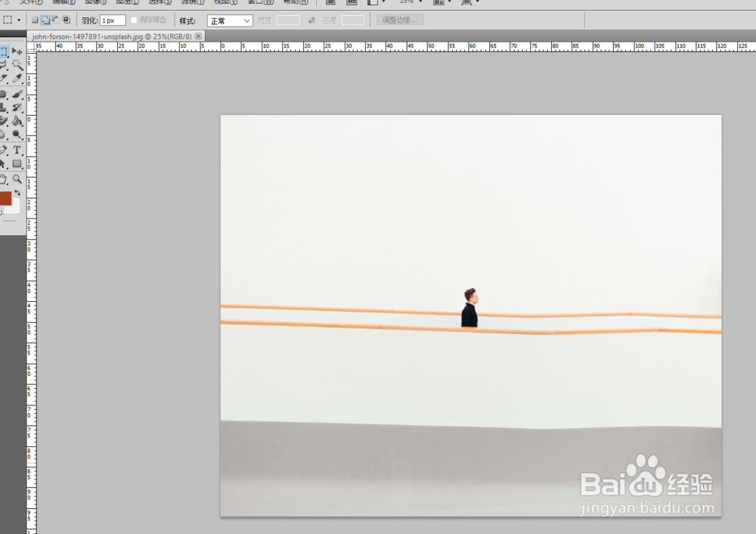Select the Paint Bucket tool

pos(17,120)
